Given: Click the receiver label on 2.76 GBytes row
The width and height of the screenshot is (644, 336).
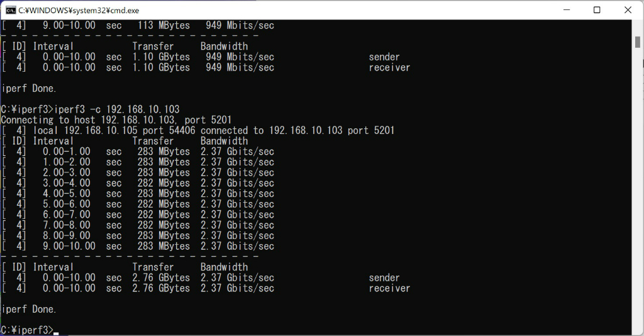Looking at the screenshot, I should pyautogui.click(x=389, y=288).
